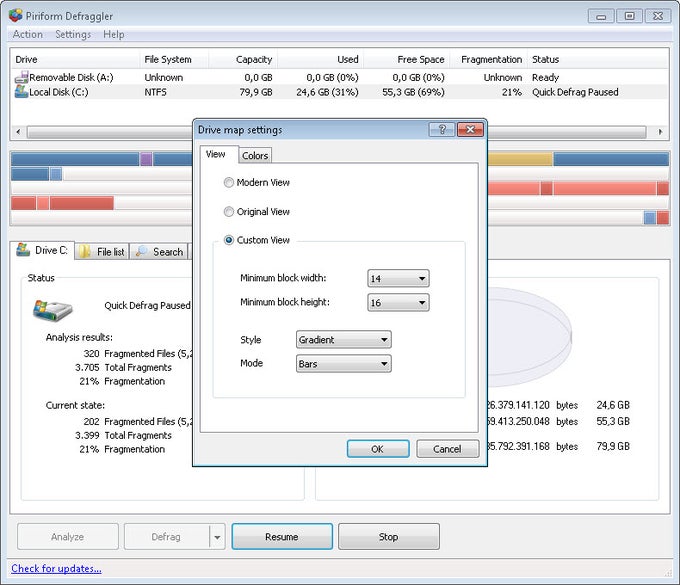The image size is (680, 585).
Task: Open the Check for updates link
Action: click(56, 569)
